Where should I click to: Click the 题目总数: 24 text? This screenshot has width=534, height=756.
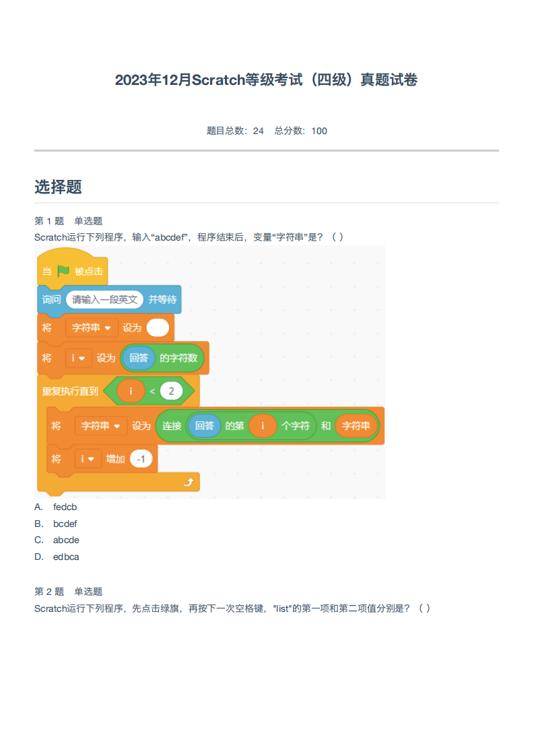(235, 131)
